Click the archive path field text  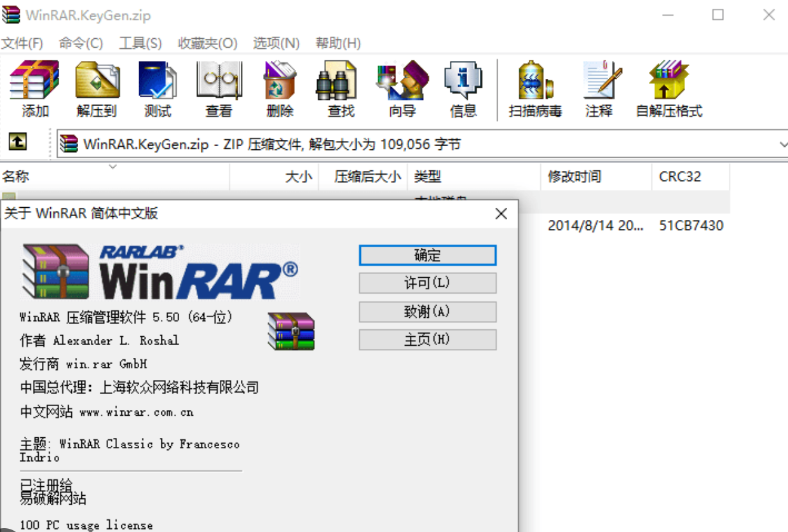coord(272,145)
